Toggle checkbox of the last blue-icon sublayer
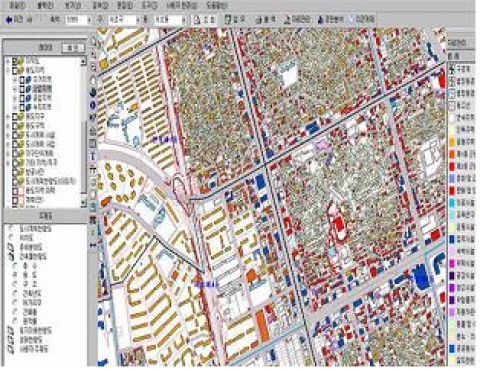This screenshot has height=371, width=480. [22, 107]
